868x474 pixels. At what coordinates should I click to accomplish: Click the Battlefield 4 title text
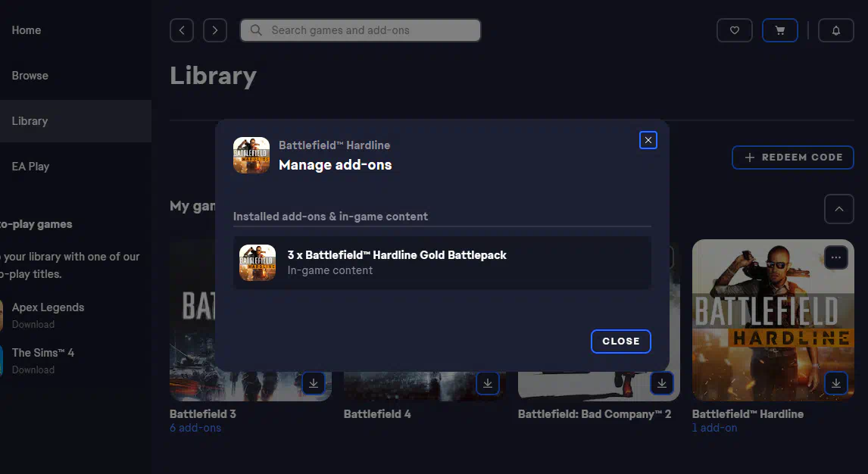coord(377,413)
